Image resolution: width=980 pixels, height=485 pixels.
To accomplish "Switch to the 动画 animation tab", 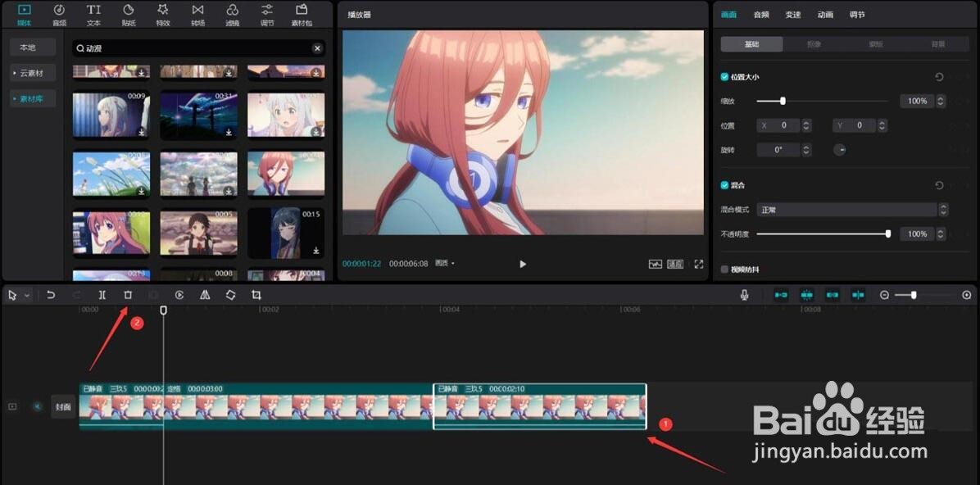I will (825, 15).
